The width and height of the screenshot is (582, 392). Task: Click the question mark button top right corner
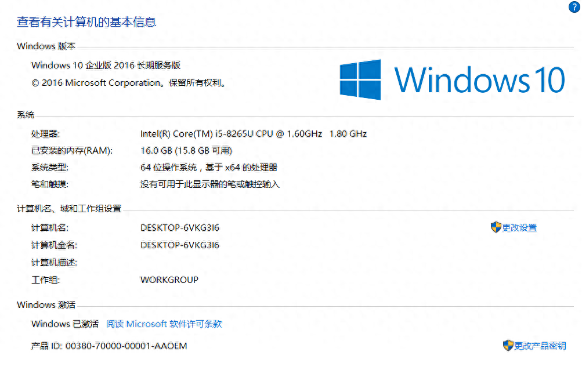[x=574, y=7]
